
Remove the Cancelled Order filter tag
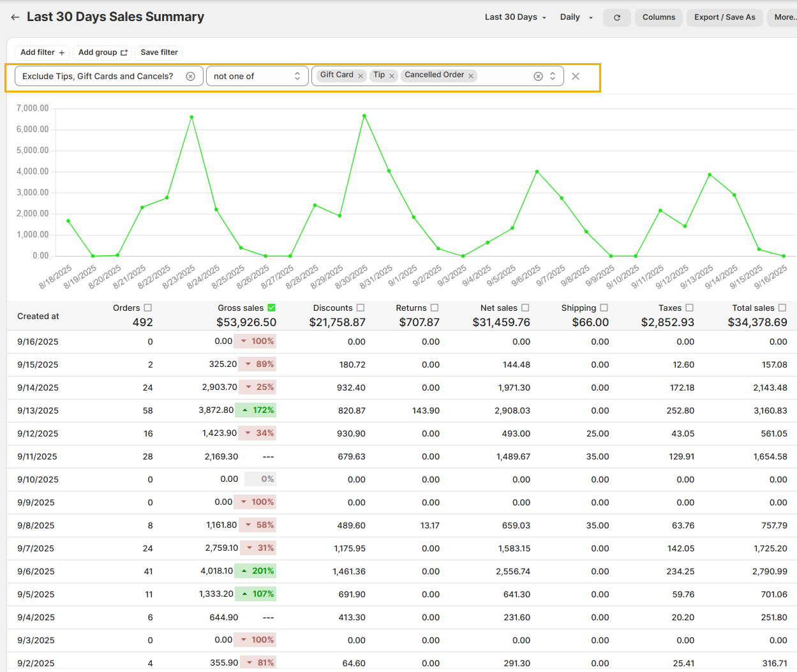471,76
